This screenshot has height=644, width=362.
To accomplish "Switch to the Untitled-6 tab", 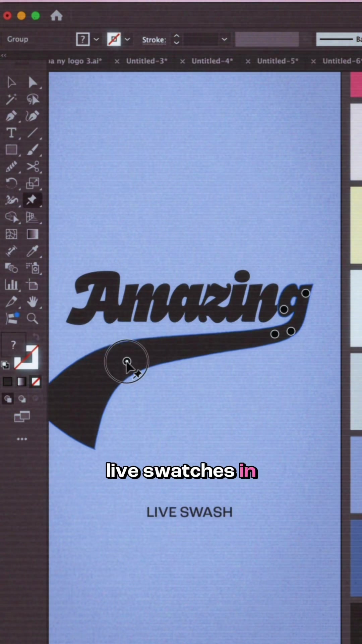I will point(342,61).
